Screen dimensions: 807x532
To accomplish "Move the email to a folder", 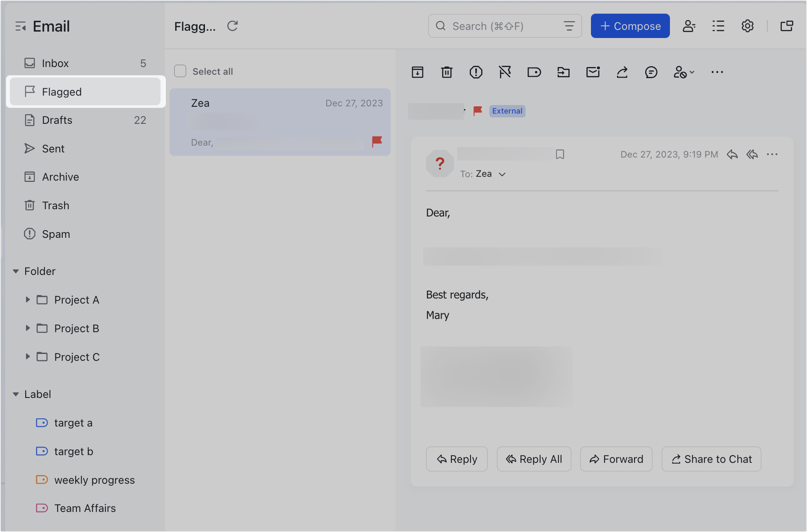I will (x=563, y=72).
